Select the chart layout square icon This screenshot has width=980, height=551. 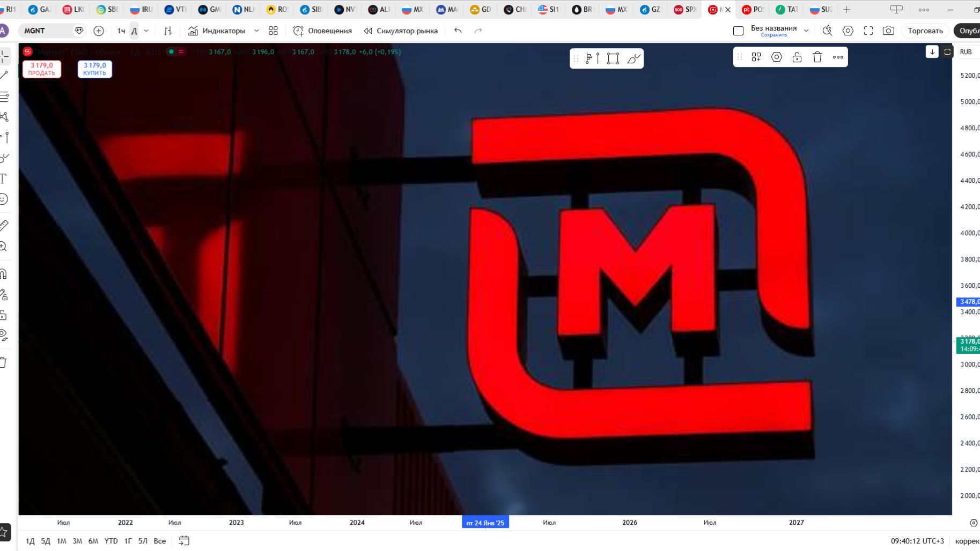pos(738,31)
